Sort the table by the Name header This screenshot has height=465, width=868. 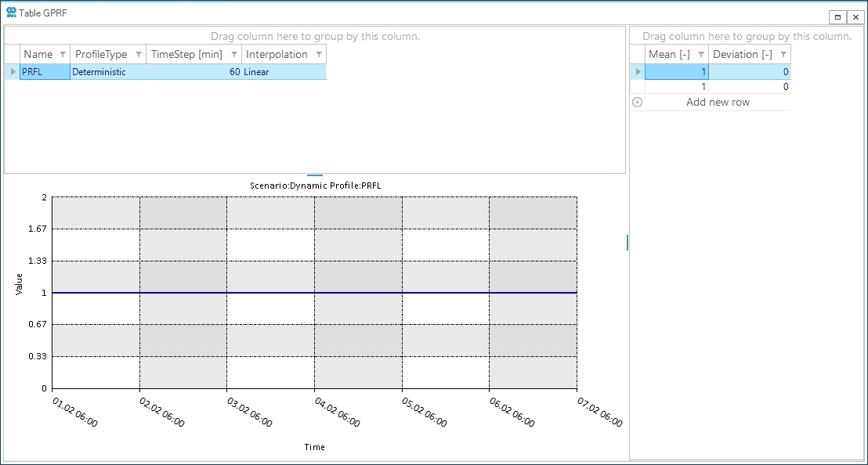click(38, 54)
